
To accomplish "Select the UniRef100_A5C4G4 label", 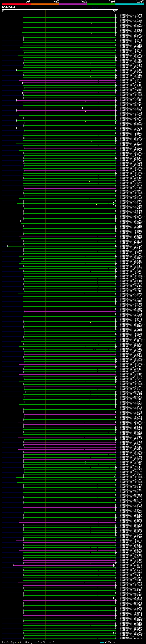I will click(131, 417).
